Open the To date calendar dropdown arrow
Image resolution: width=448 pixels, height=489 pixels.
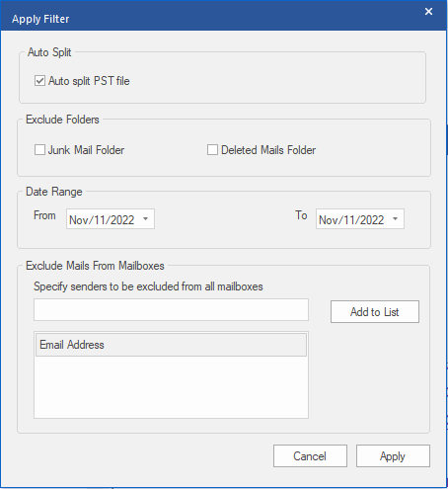pyautogui.click(x=395, y=219)
